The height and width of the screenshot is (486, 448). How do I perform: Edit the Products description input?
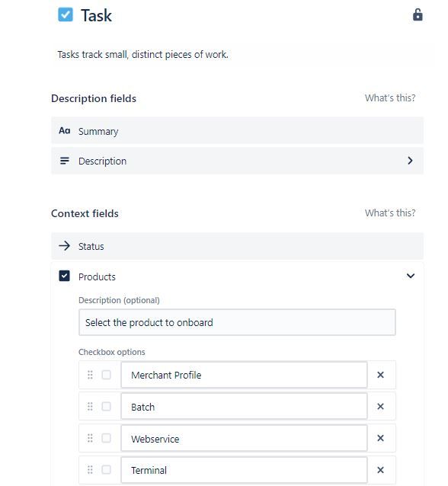237,322
